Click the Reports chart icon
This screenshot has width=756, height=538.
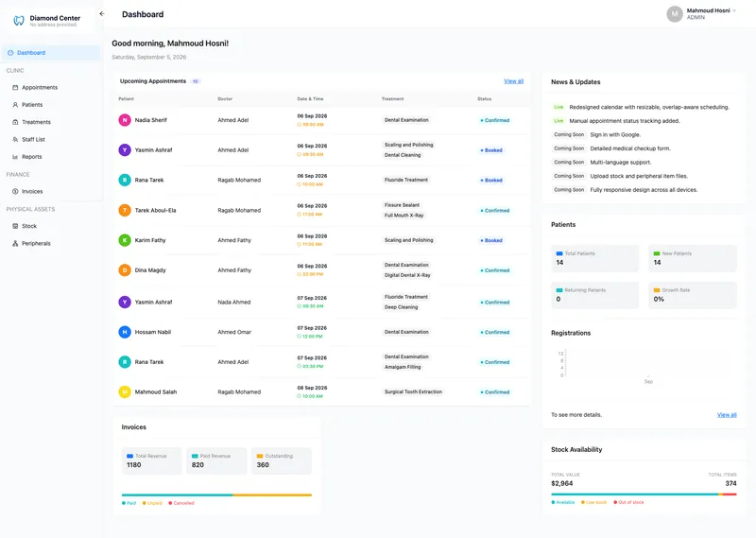(15, 157)
